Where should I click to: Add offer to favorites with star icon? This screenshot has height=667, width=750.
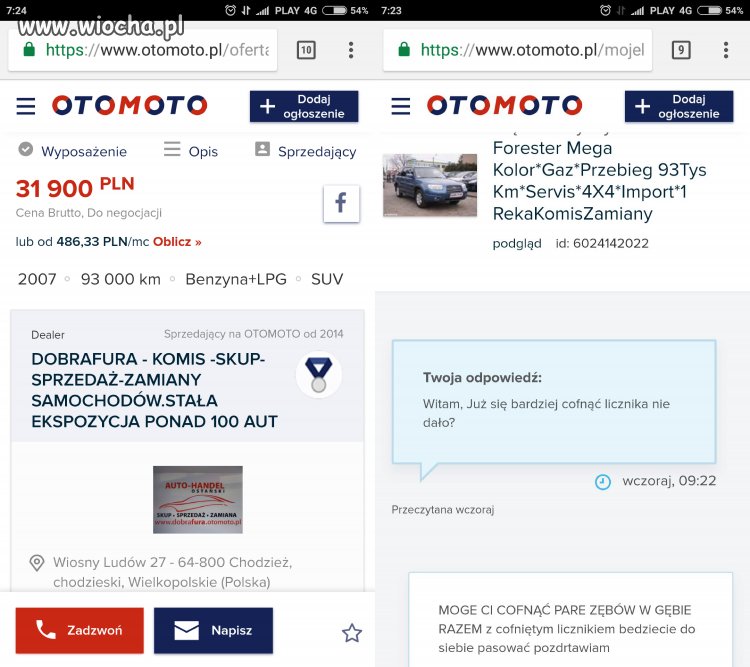352,633
